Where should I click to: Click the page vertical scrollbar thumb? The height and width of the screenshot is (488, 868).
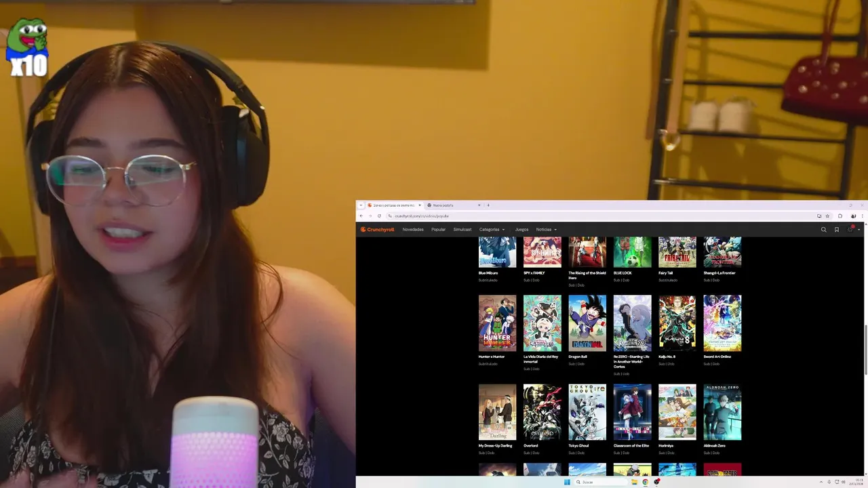pos(865,349)
